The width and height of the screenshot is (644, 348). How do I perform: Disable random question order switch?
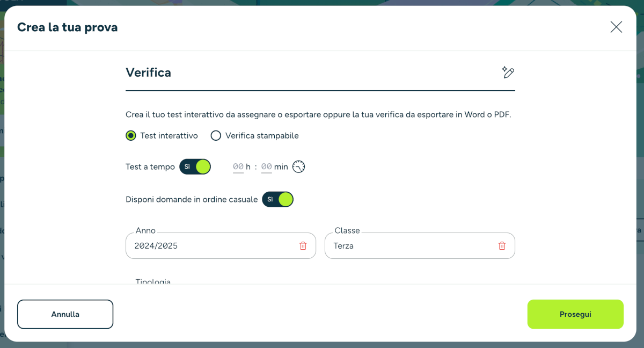tap(278, 199)
